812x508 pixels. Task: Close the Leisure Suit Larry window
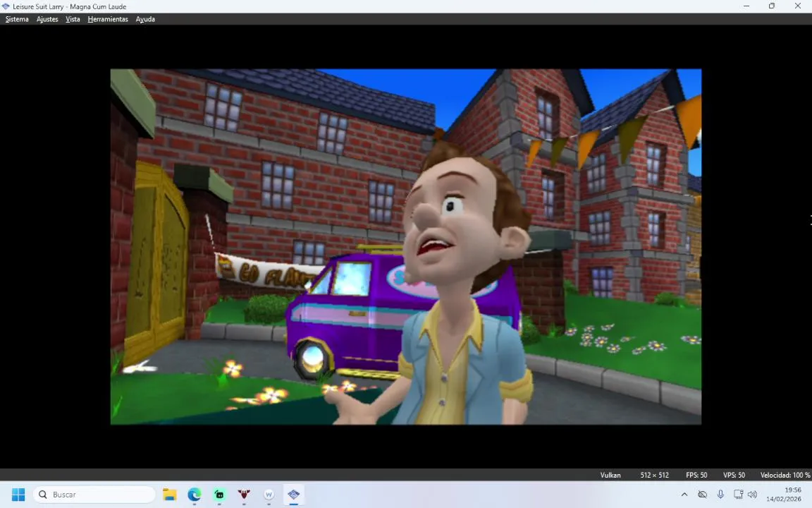pyautogui.click(x=797, y=6)
